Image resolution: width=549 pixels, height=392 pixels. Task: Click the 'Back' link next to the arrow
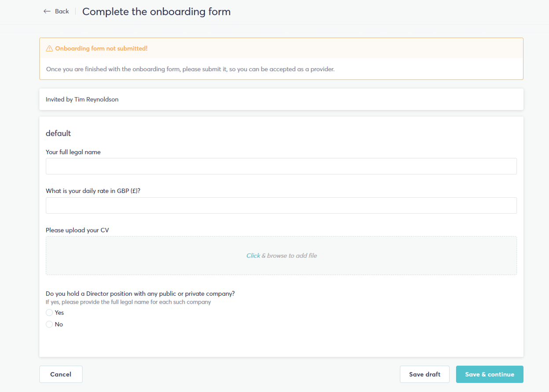[x=62, y=11]
